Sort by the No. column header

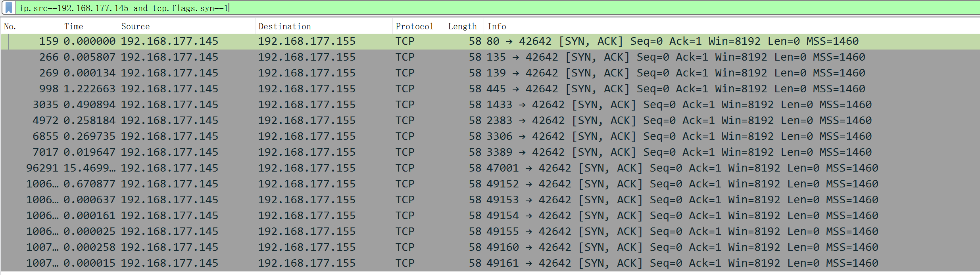coord(31,27)
